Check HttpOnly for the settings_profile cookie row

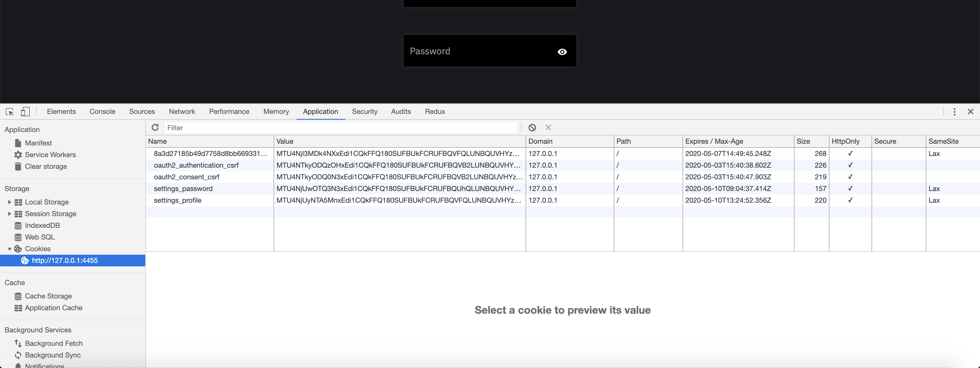tap(850, 200)
